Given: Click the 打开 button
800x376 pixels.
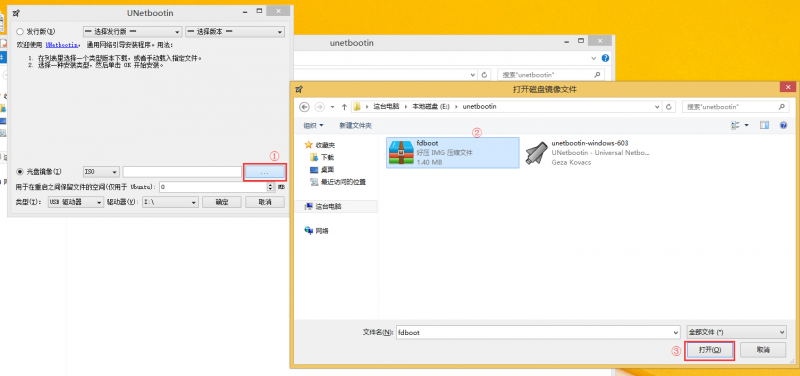Looking at the screenshot, I should [x=710, y=350].
